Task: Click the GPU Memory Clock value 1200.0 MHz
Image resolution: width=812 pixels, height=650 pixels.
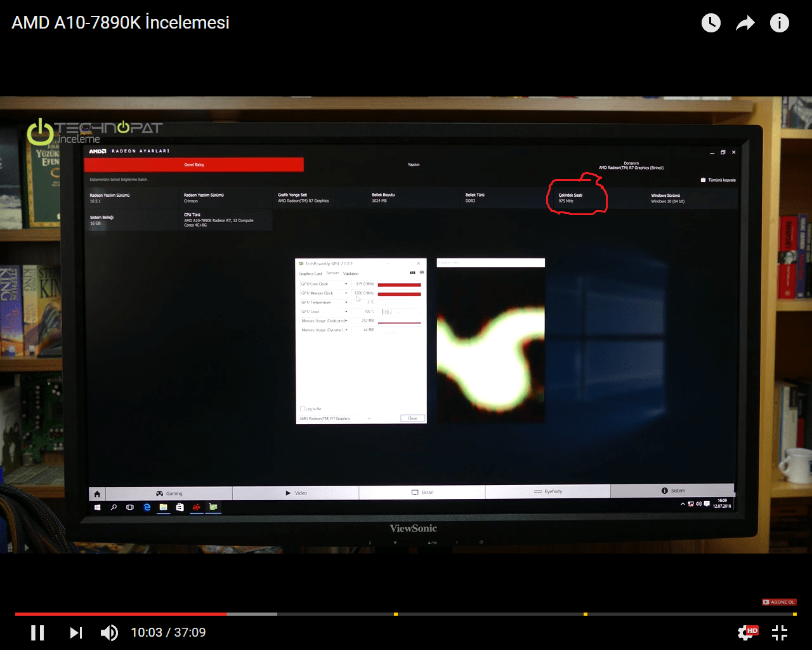Action: [363, 293]
